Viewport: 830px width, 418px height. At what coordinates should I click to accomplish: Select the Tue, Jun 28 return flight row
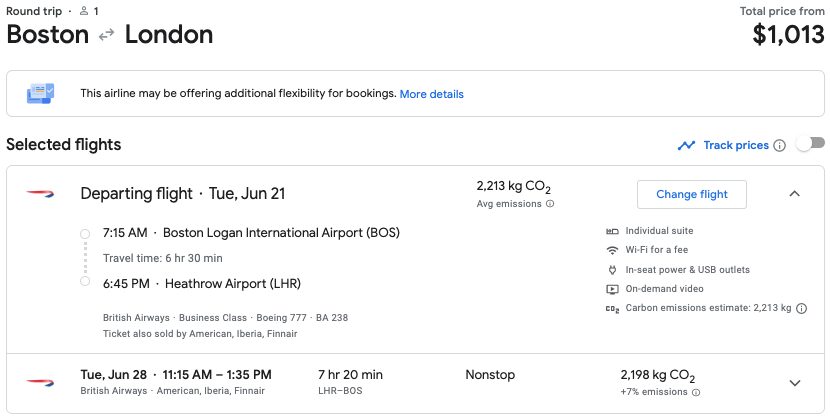415,383
